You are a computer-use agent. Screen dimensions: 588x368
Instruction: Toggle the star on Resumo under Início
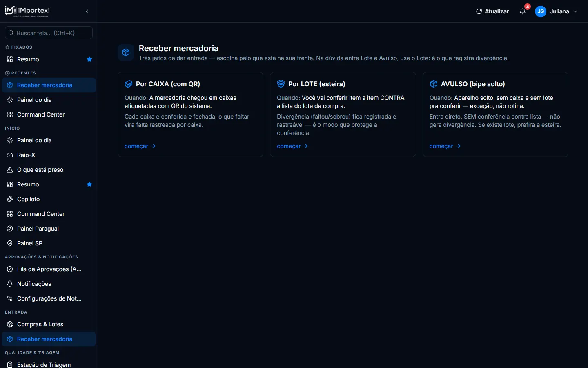[89, 184]
